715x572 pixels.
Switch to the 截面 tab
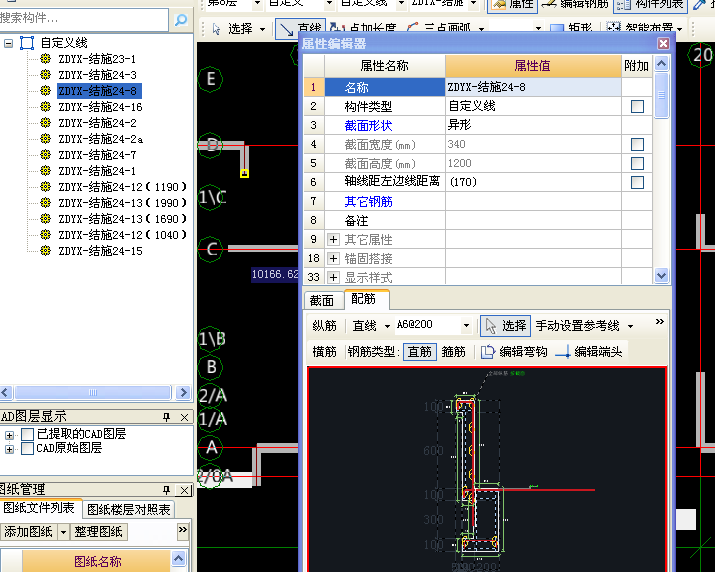coord(322,301)
